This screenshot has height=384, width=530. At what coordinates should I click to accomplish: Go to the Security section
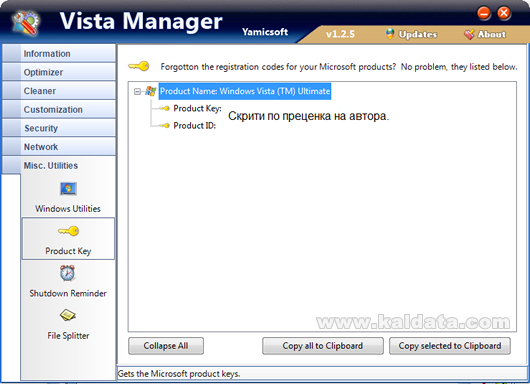[59, 128]
